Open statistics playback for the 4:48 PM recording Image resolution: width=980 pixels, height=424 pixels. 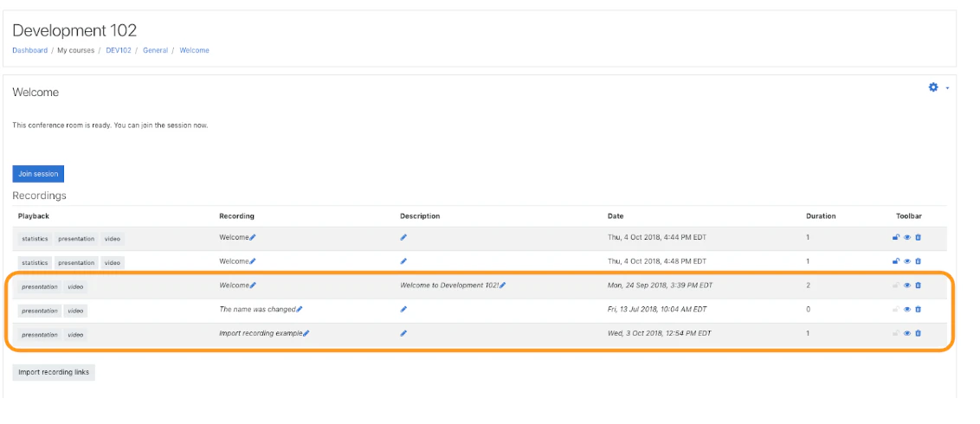point(35,263)
